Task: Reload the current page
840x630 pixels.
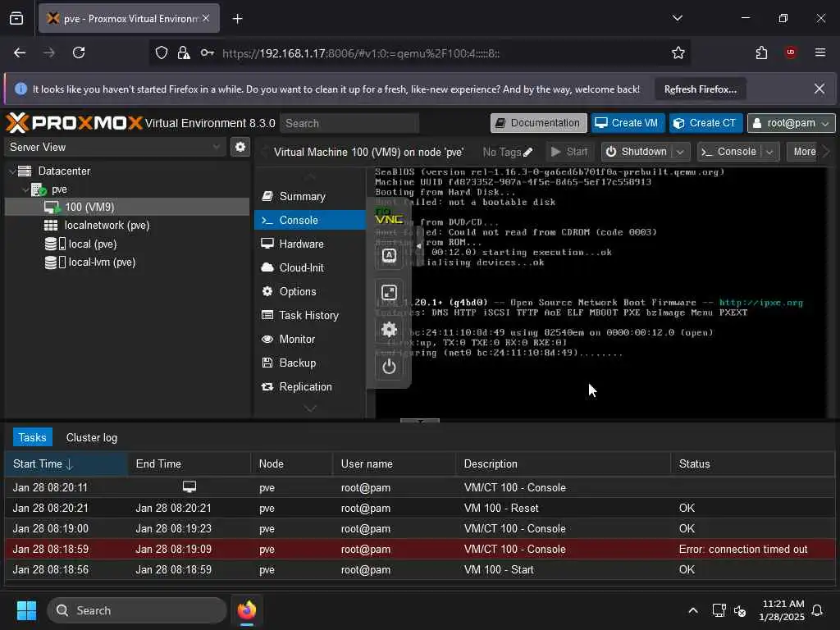Action: (79, 52)
